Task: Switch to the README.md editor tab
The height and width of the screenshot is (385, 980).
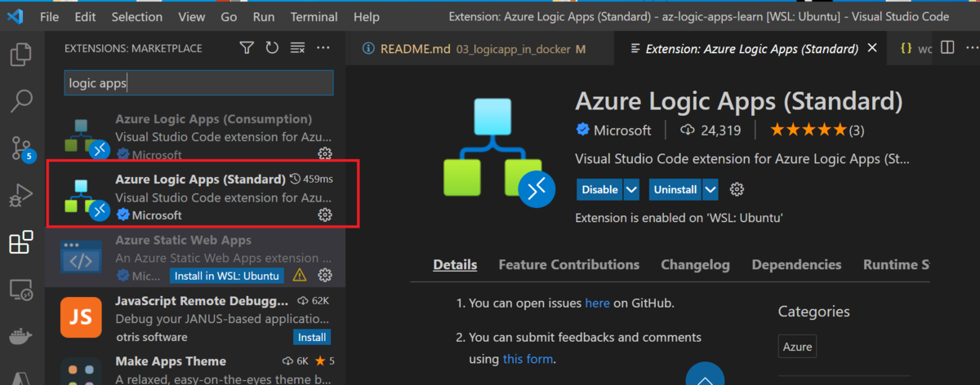Action: point(479,48)
